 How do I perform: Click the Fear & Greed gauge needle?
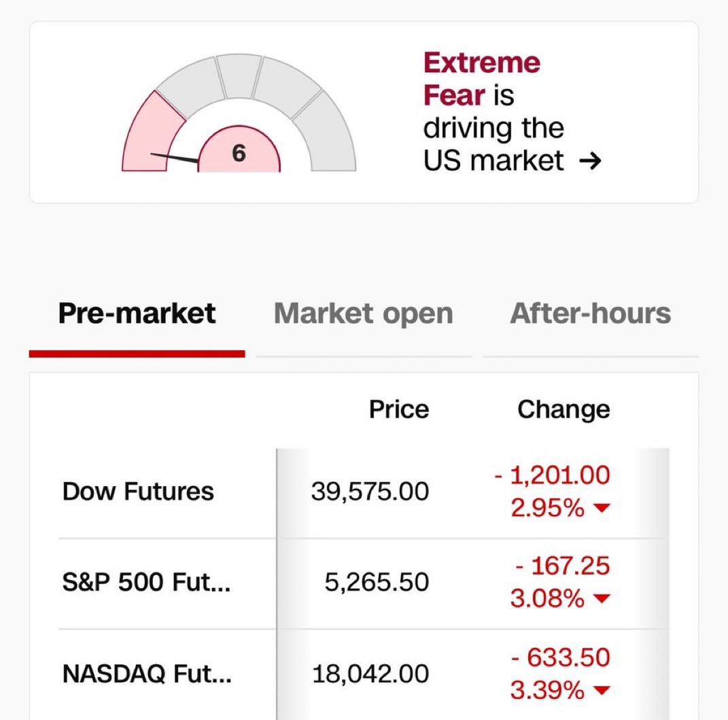174,158
